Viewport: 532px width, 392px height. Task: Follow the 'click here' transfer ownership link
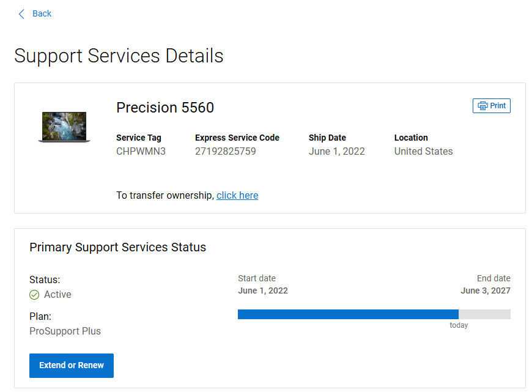click(x=237, y=196)
